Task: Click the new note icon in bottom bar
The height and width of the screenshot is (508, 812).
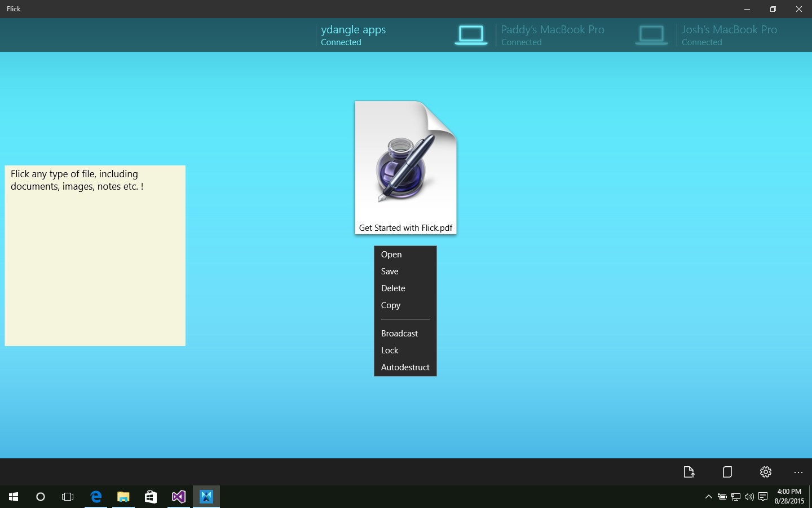Action: [727, 472]
